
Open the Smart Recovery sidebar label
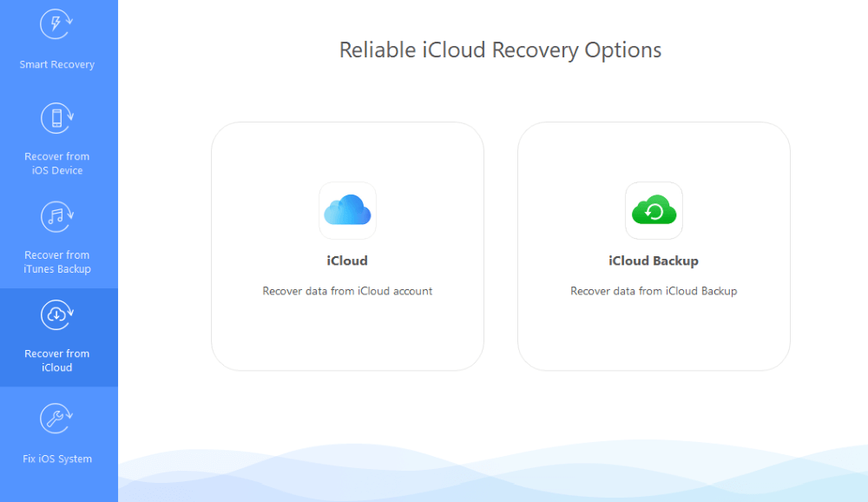(57, 64)
